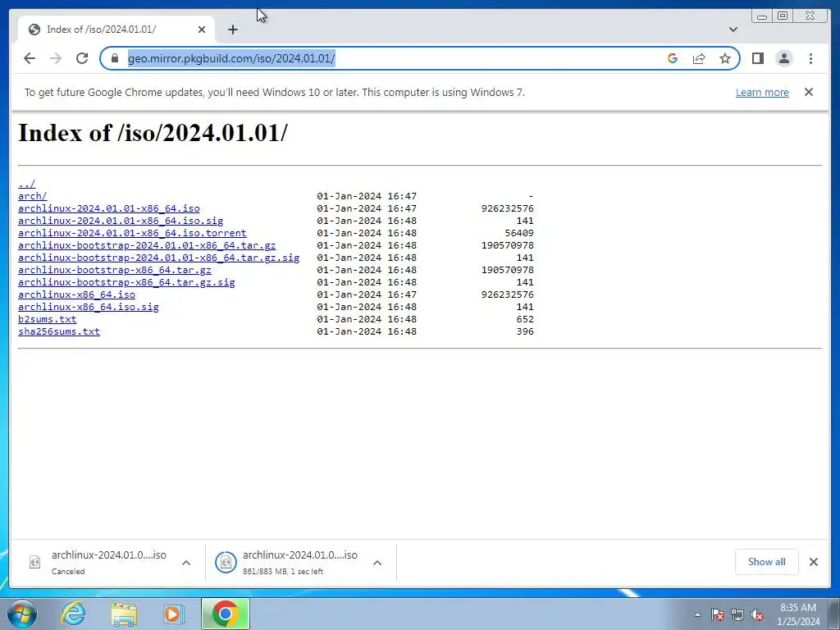Click the size value 926232576 for archlinux-2024.01.01-x86_64.iso
This screenshot has width=840, height=630.
(x=507, y=208)
